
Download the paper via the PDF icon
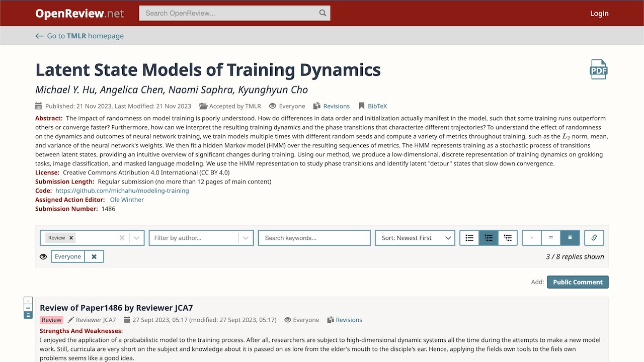[x=599, y=69]
